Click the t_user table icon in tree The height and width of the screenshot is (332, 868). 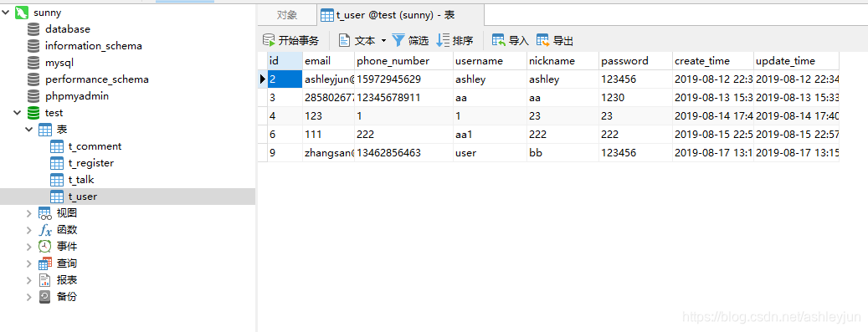click(56, 197)
